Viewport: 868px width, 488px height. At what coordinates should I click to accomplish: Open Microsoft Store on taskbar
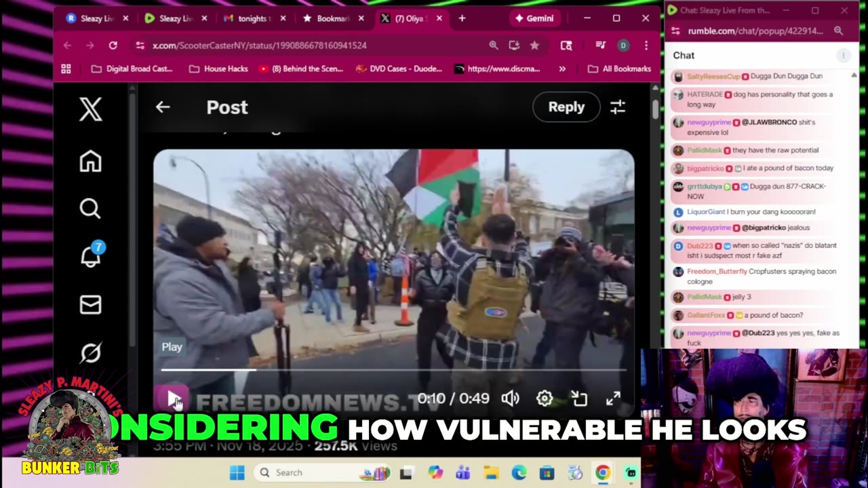coord(547,473)
